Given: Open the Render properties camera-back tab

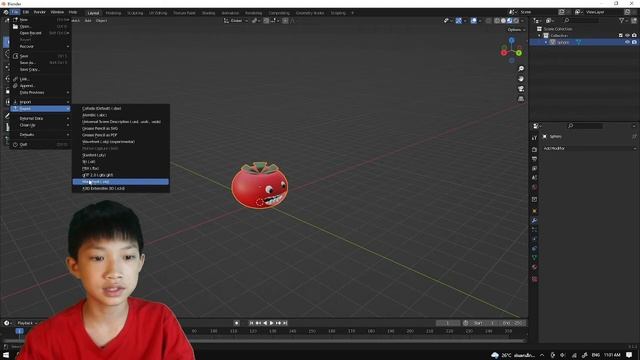Looking at the screenshot, I should click(534, 150).
